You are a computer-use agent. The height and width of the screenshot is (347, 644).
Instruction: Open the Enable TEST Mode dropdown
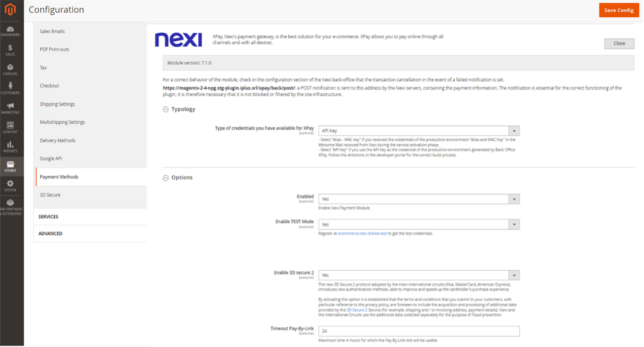coord(419,224)
